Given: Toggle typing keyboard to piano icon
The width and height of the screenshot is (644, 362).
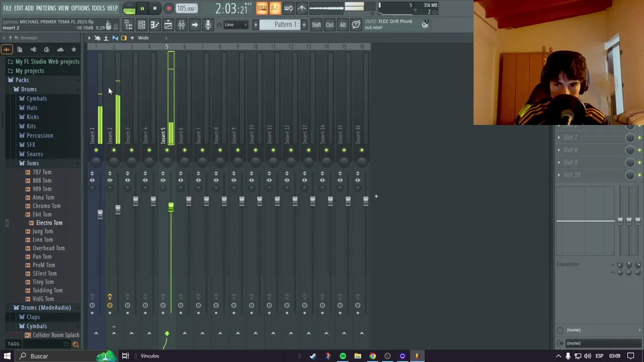Looking at the screenshot, I should [262, 8].
